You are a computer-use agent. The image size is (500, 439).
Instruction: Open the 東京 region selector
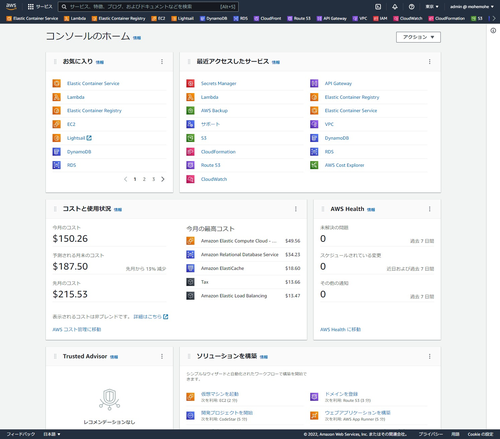point(432,7)
